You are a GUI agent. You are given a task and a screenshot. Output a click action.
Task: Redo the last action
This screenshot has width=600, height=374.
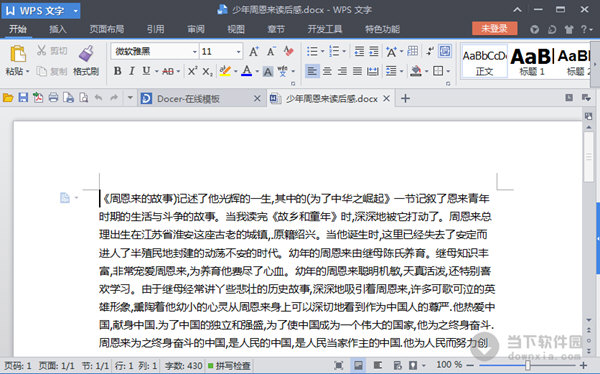pyautogui.click(x=114, y=98)
